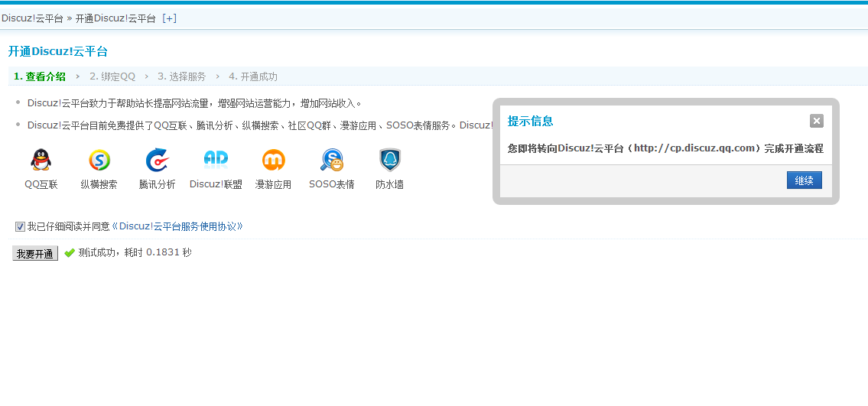Select step 4. 开通成功

click(253, 77)
